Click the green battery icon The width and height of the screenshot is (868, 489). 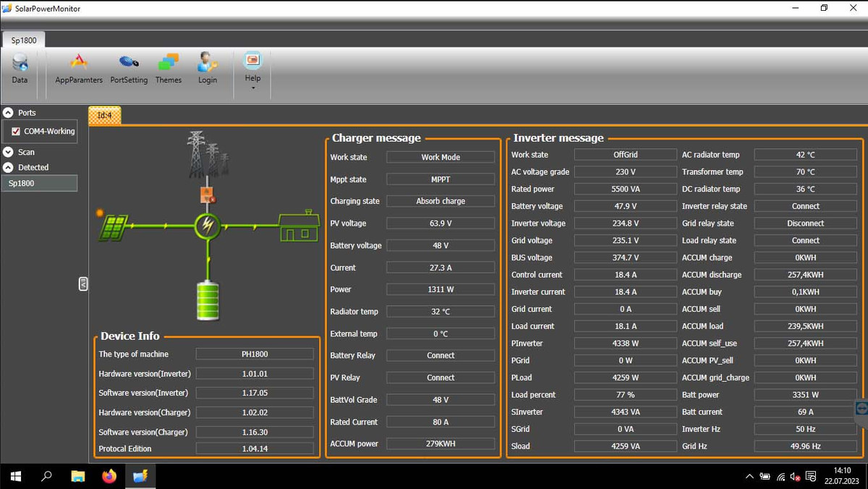click(208, 300)
